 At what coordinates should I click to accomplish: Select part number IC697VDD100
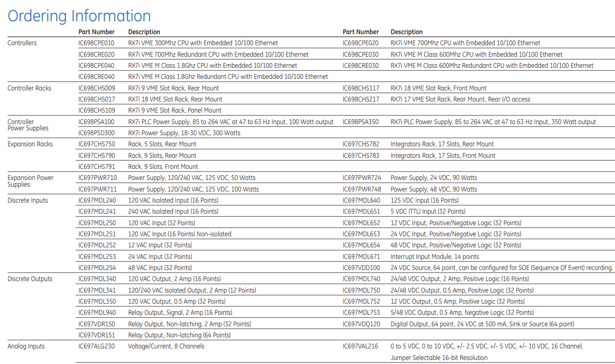tap(361, 268)
